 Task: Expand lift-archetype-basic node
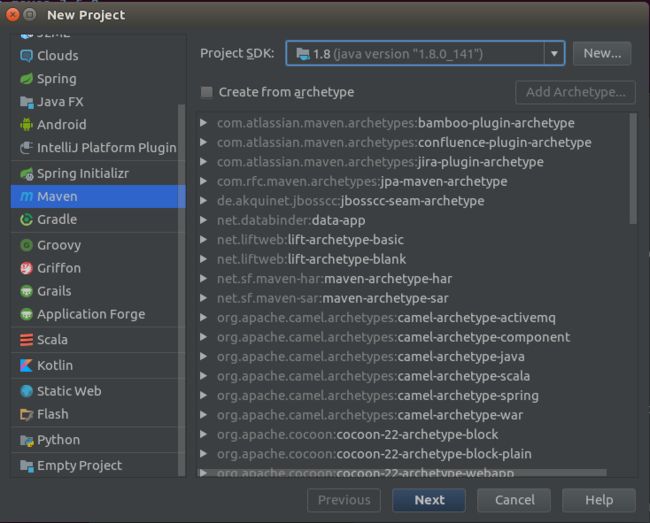click(203, 240)
